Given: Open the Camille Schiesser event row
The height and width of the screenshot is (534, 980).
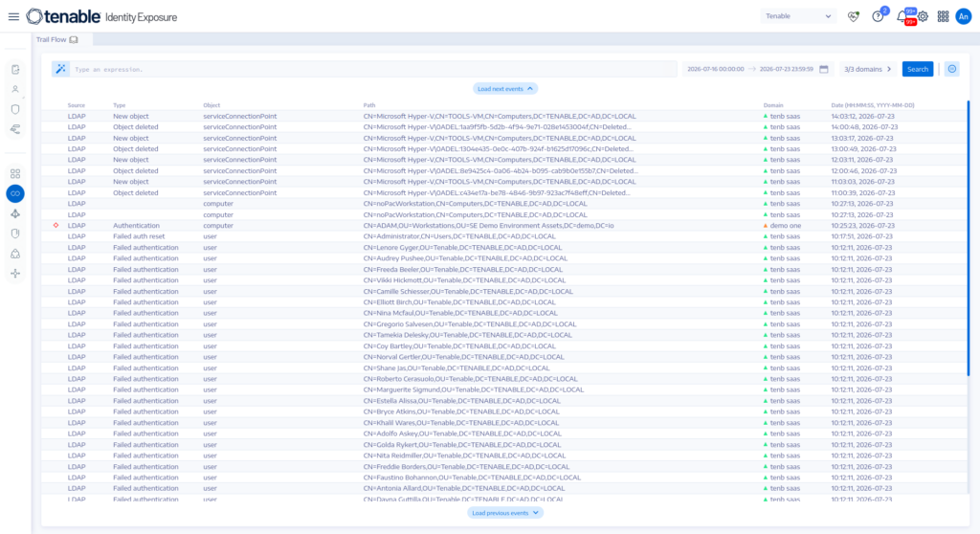Looking at the screenshot, I should point(503,291).
